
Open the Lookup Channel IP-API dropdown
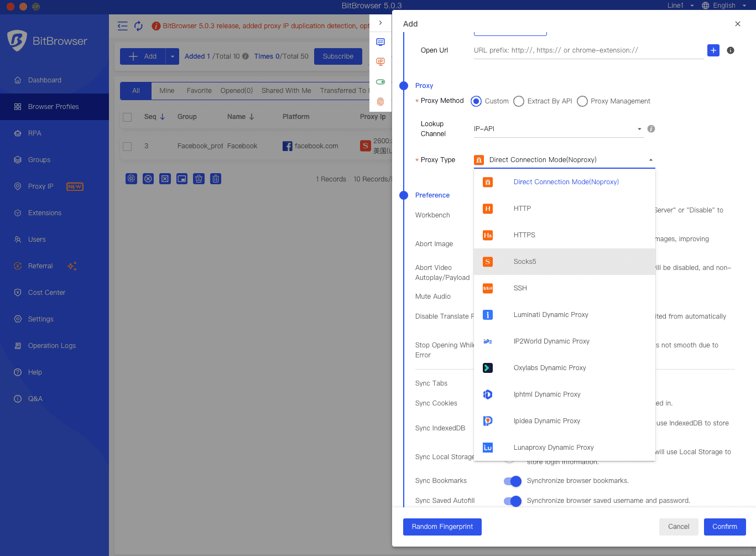coord(557,129)
